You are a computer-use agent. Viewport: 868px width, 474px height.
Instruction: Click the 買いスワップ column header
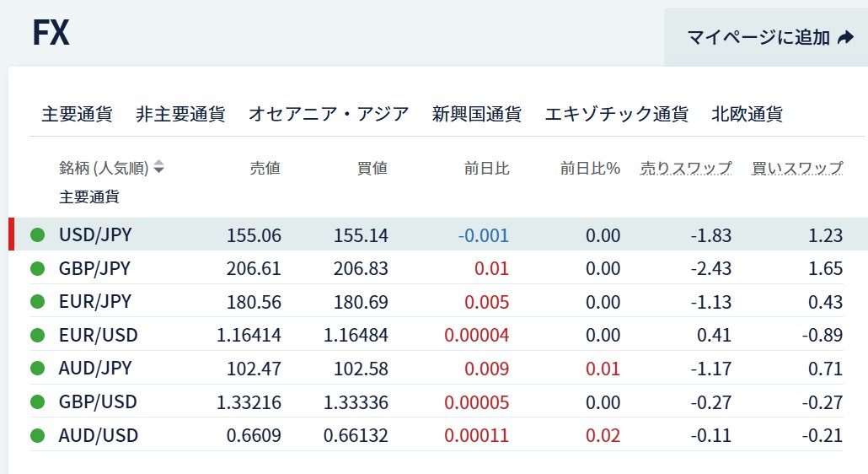(797, 168)
